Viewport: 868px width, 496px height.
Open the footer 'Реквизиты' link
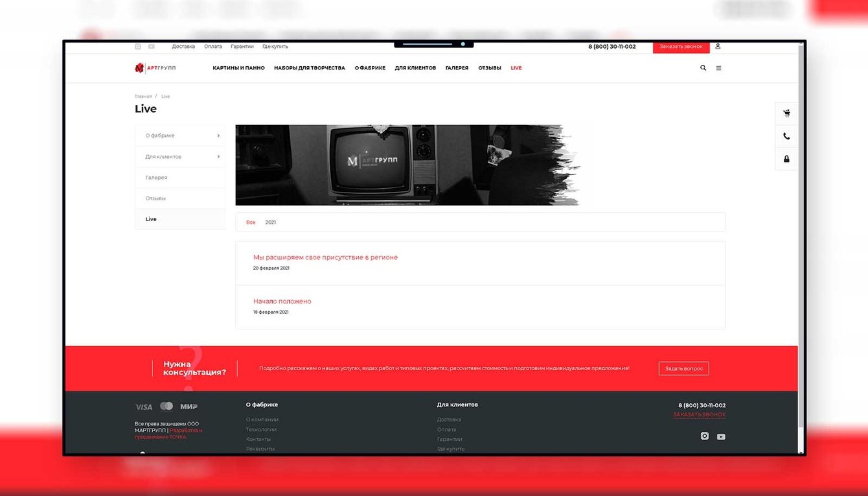click(x=260, y=449)
